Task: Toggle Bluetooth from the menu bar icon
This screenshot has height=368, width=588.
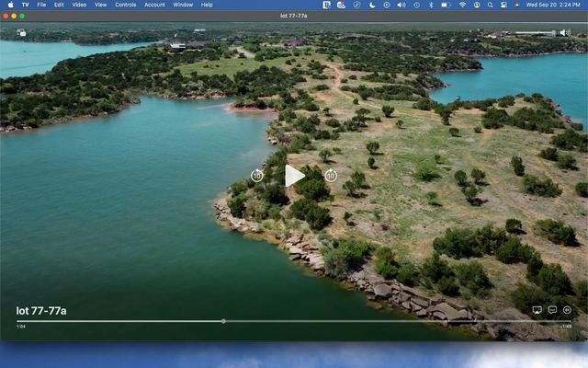Action: click(430, 5)
